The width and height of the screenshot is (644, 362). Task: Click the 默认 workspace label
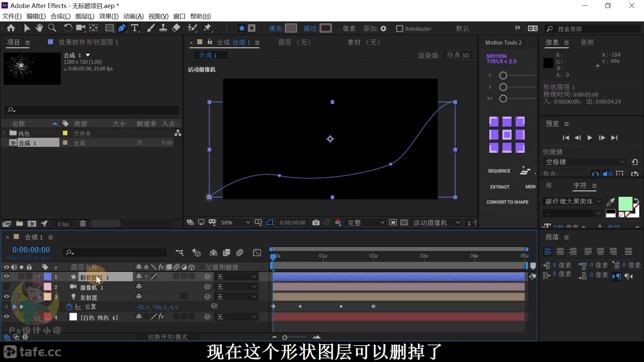pyautogui.click(x=463, y=28)
